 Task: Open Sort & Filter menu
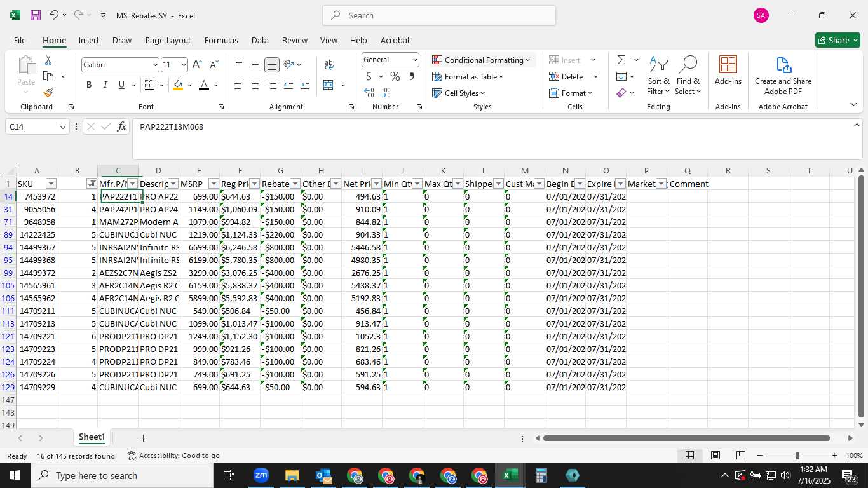click(658, 76)
